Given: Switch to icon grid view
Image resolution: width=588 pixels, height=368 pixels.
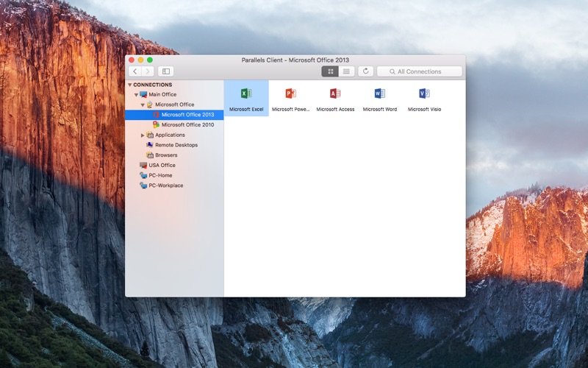Looking at the screenshot, I should [330, 71].
